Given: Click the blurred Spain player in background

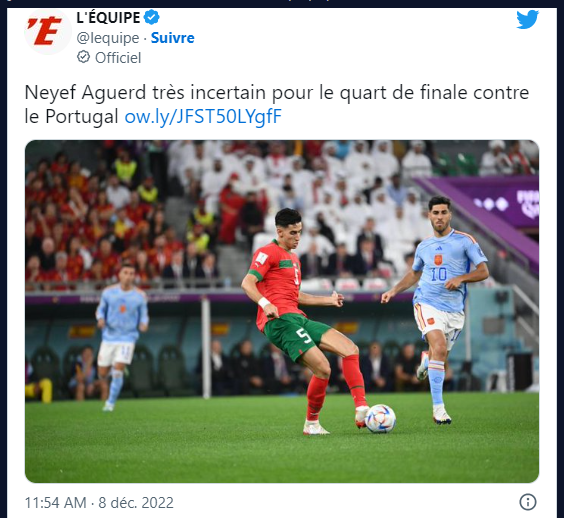Looking at the screenshot, I should coord(121,337).
